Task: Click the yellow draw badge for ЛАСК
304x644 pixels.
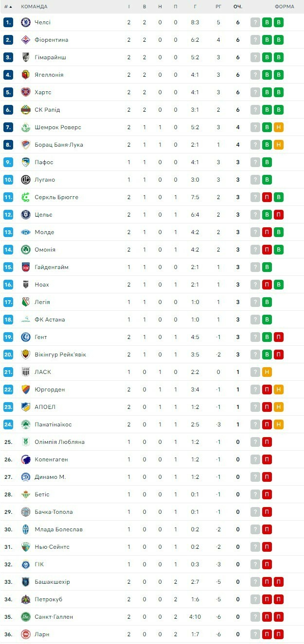Action: (x=267, y=372)
